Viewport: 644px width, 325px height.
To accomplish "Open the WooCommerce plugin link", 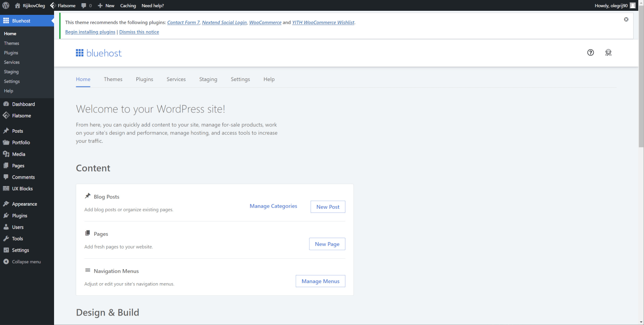I will (265, 23).
